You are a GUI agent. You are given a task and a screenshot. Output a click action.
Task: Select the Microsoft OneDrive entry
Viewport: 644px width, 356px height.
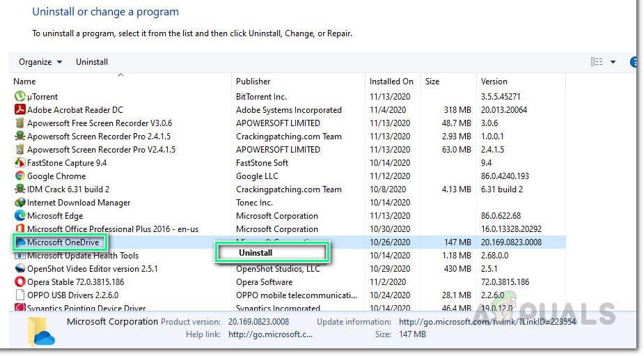click(63, 242)
